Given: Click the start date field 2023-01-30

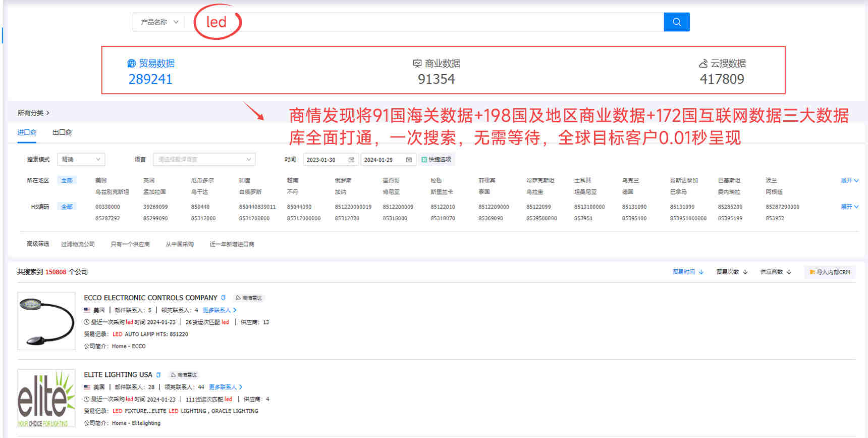Looking at the screenshot, I should 331,160.
